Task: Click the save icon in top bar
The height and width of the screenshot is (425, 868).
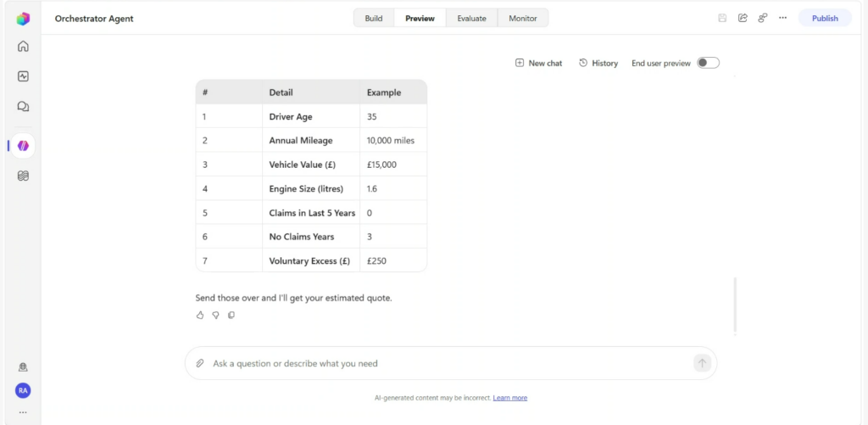Action: click(722, 18)
